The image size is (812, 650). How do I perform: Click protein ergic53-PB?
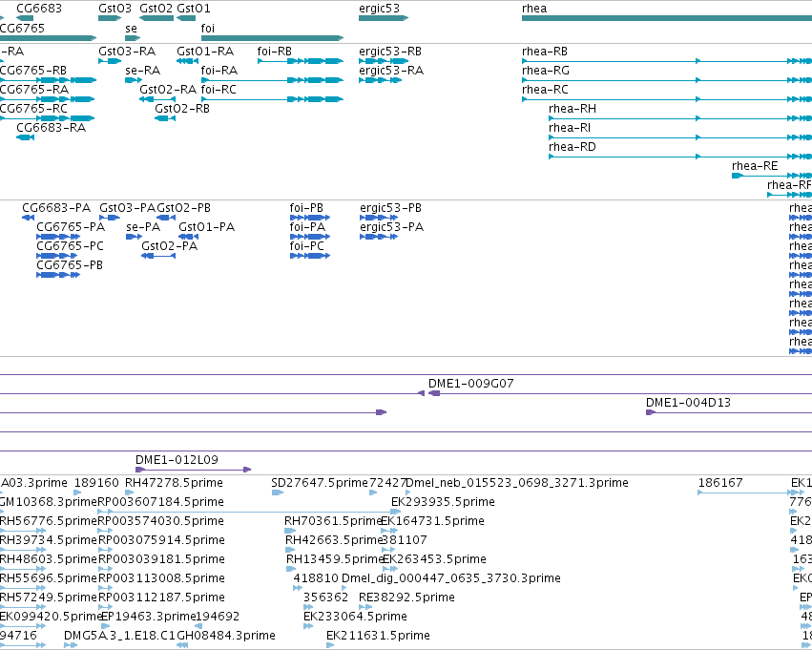coord(379,218)
